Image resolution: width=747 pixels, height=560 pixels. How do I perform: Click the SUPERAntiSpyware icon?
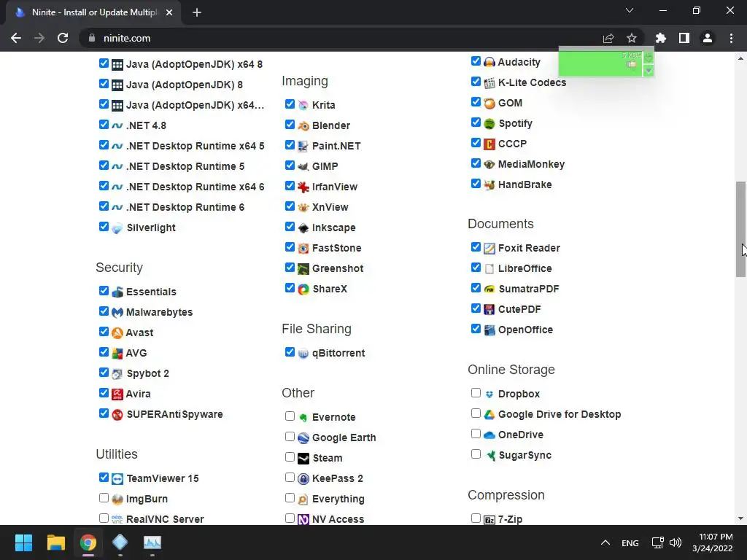[x=117, y=415]
